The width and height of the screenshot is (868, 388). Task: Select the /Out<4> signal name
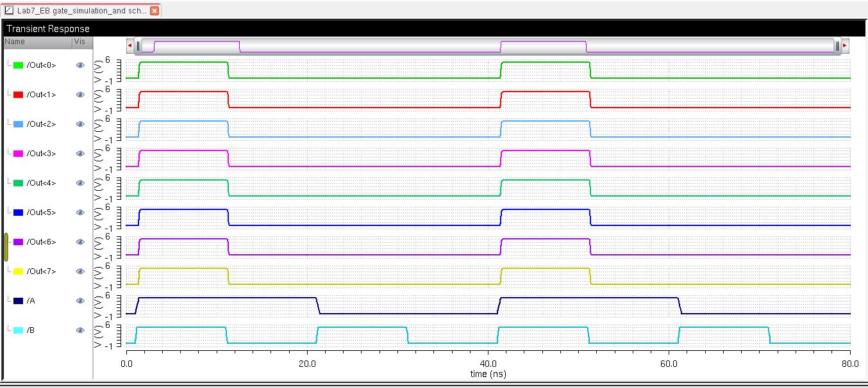pos(41,183)
